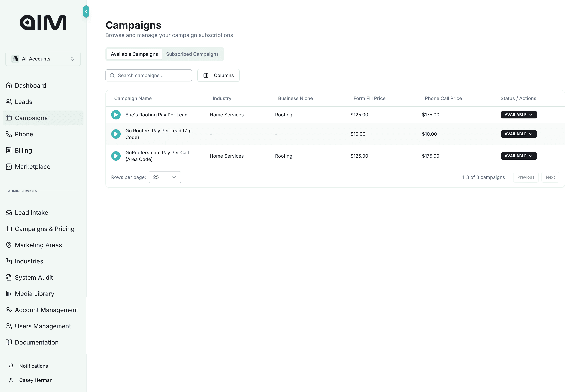The height and width of the screenshot is (392, 584).
Task: Open Rows per page dropdown
Action: tap(164, 177)
